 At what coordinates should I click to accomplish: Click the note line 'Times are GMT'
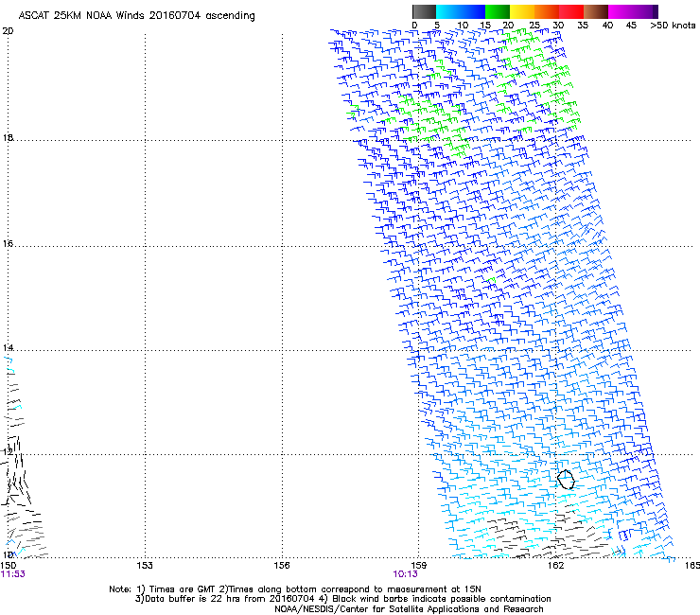183,589
